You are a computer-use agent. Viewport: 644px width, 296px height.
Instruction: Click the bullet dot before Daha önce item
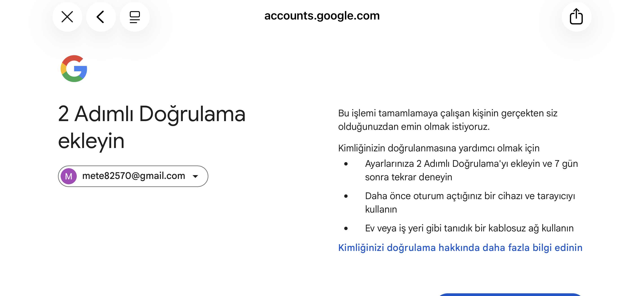pyautogui.click(x=346, y=196)
